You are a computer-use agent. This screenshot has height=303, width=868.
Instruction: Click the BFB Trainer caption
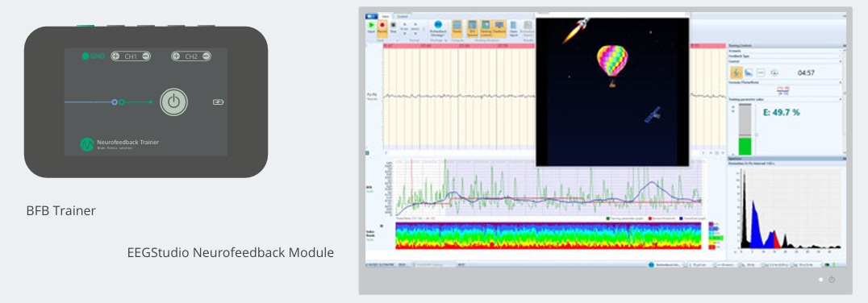click(61, 210)
